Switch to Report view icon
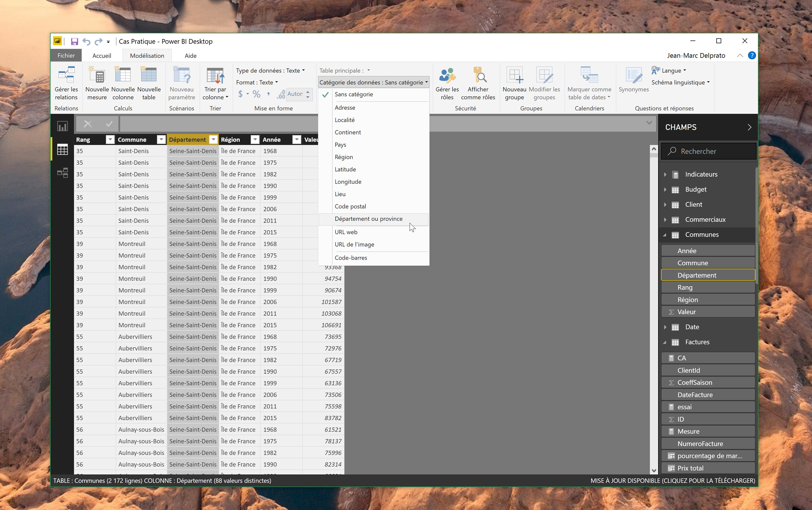Screen dimensions: 812x510 pyautogui.click(x=62, y=126)
